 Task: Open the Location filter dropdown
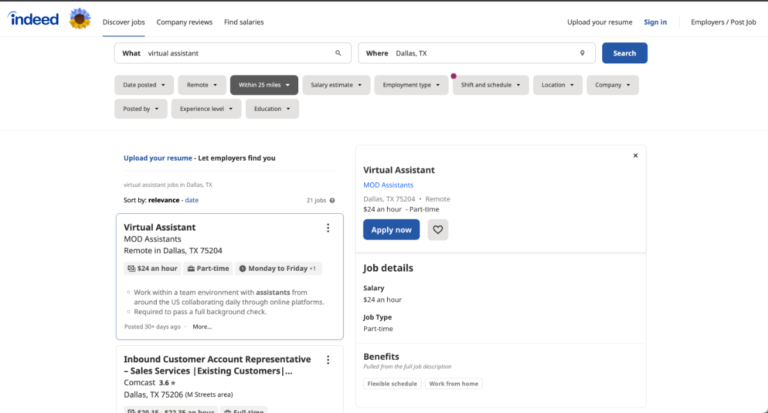click(x=557, y=85)
